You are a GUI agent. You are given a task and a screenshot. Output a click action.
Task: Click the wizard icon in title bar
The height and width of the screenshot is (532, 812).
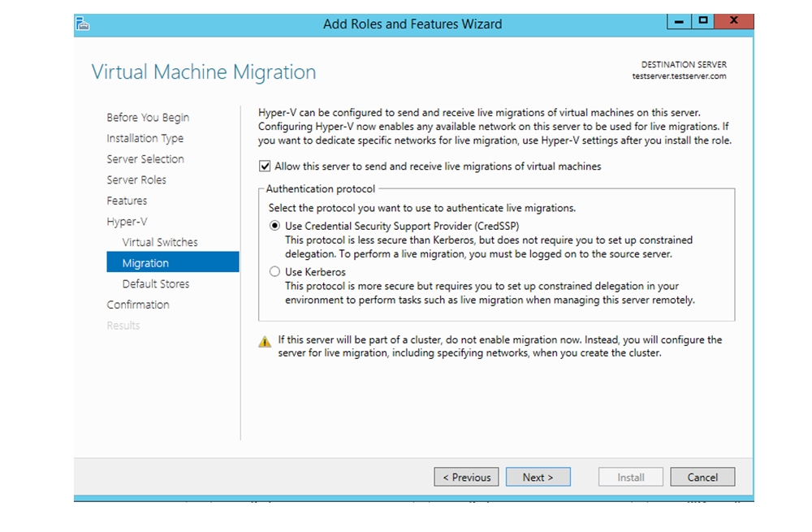click(82, 24)
